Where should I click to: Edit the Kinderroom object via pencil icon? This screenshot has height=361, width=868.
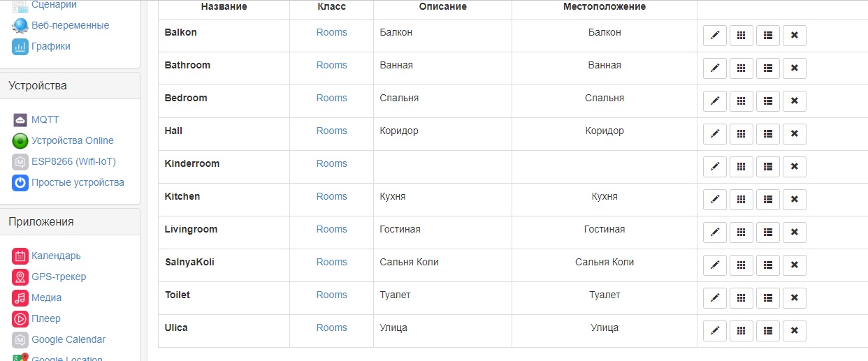(x=714, y=167)
